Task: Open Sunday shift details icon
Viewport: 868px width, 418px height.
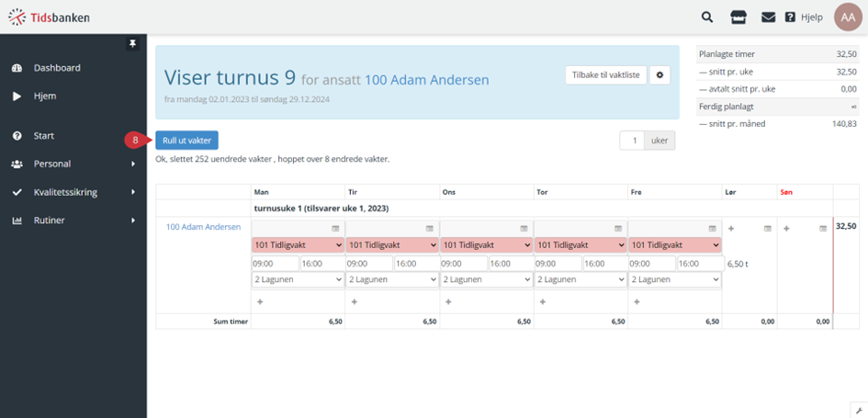Action: 823,228
